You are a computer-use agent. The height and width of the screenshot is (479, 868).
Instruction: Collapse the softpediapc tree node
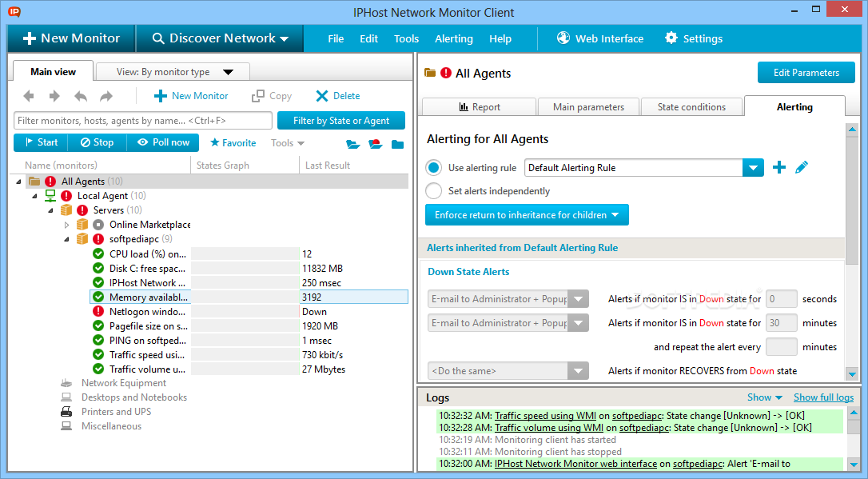67,239
